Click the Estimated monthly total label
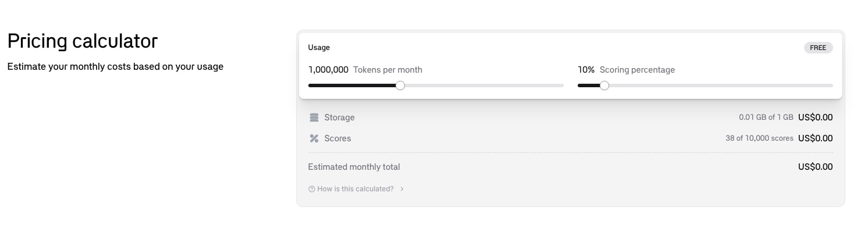 (x=354, y=167)
